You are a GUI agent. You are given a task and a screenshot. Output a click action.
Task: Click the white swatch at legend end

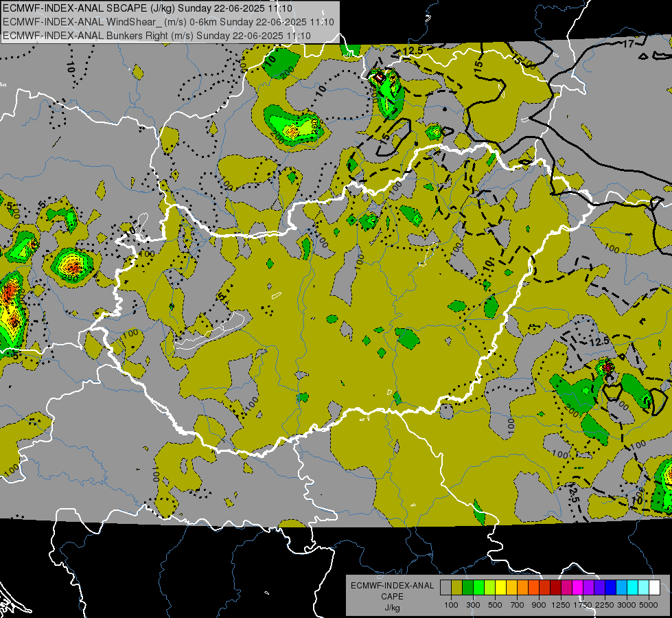click(x=654, y=588)
